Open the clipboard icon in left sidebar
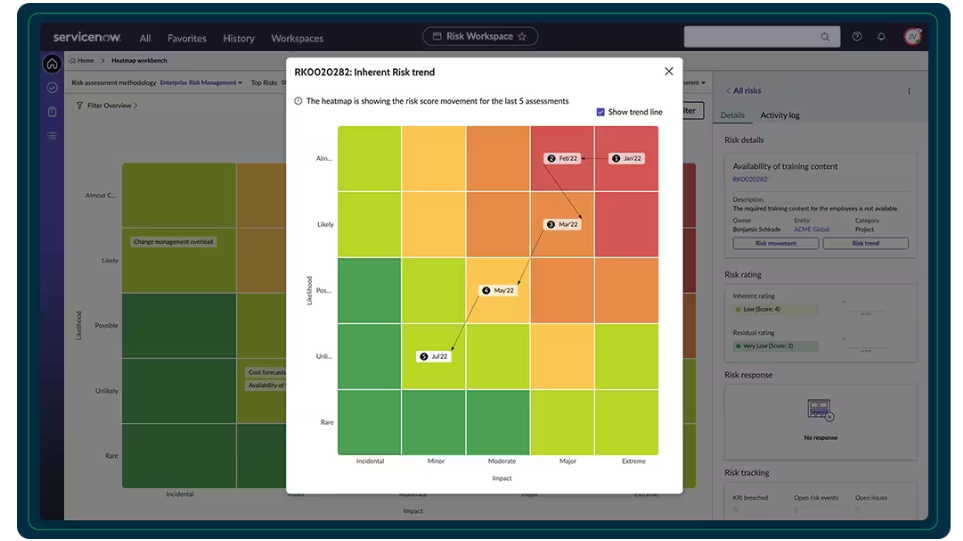 [x=52, y=112]
